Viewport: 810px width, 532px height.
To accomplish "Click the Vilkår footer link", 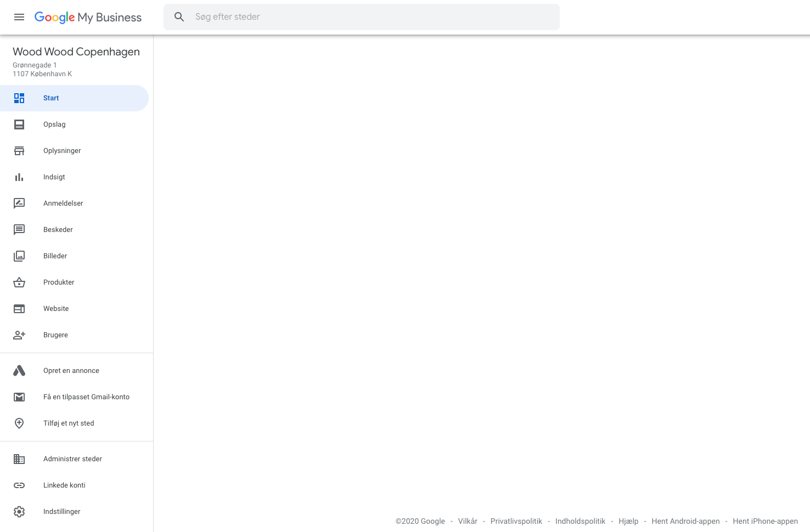I will point(468,522).
